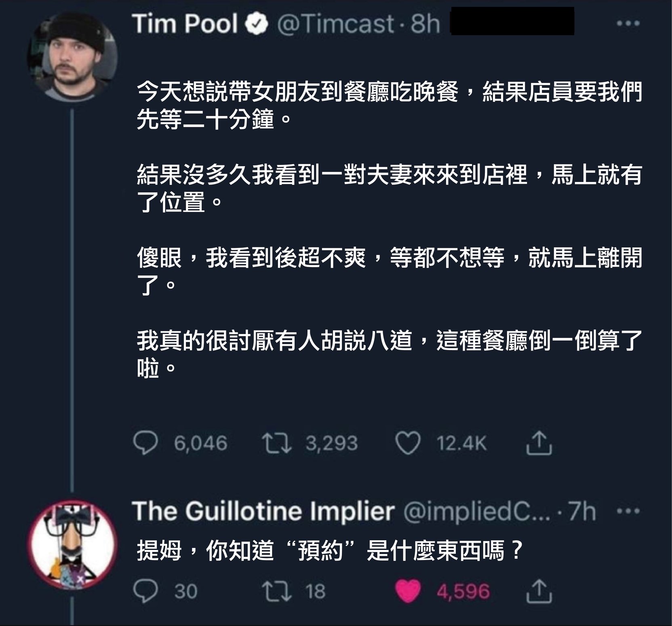Image resolution: width=672 pixels, height=626 pixels.
Task: Share Tim Pool's tweet
Action: [539, 443]
